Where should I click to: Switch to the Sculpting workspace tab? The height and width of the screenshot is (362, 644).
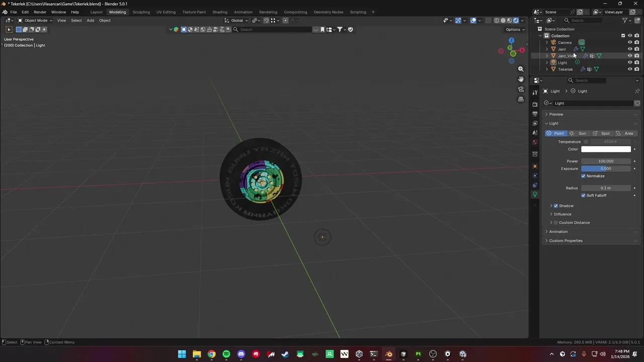coord(141,12)
